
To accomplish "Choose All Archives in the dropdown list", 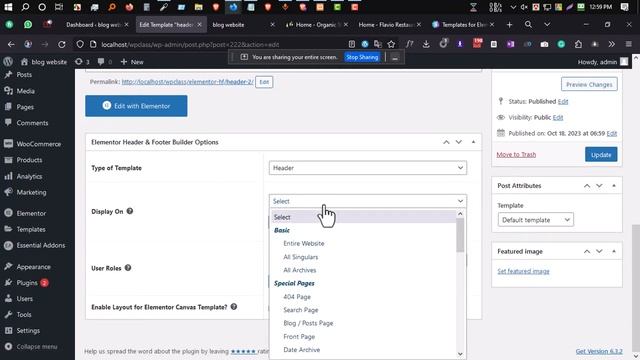I will pos(300,270).
